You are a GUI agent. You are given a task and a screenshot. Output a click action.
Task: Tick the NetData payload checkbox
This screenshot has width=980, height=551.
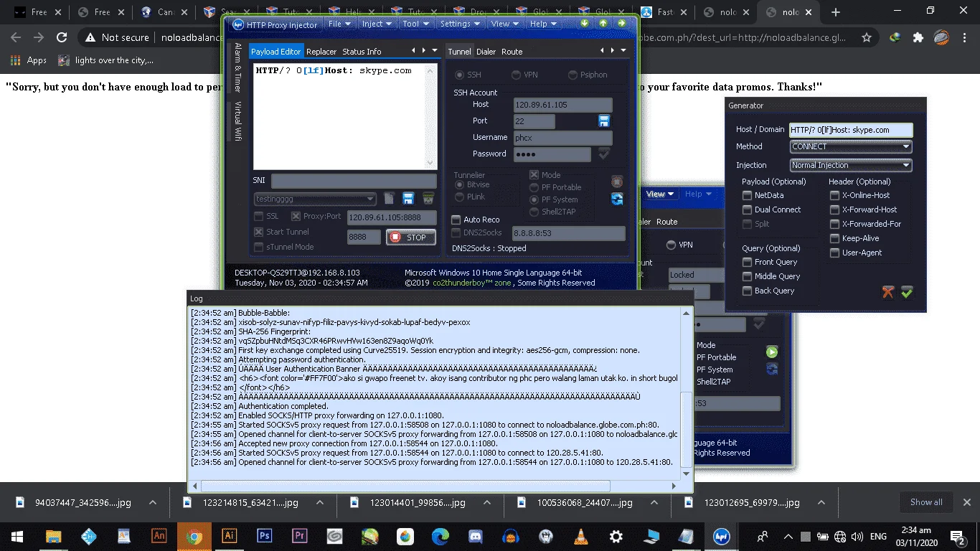748,195
